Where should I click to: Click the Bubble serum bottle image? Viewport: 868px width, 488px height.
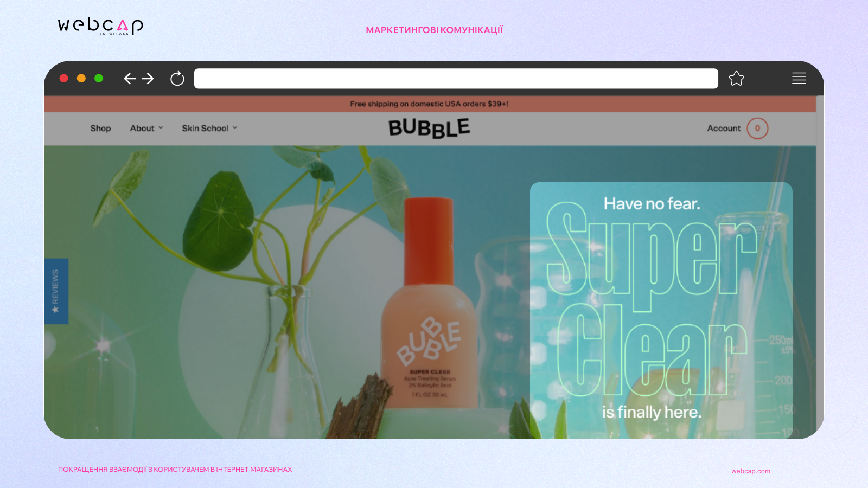[429, 304]
